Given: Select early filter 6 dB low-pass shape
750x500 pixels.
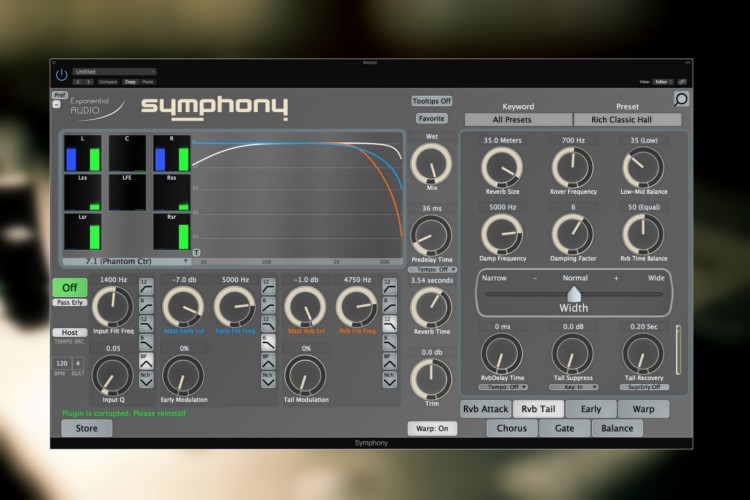Looking at the screenshot, I should tap(268, 343).
